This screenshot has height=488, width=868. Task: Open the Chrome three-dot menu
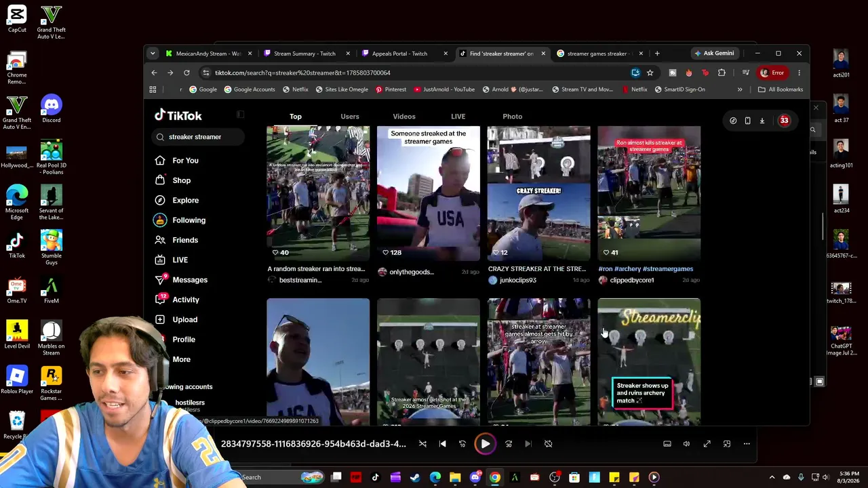pos(799,73)
